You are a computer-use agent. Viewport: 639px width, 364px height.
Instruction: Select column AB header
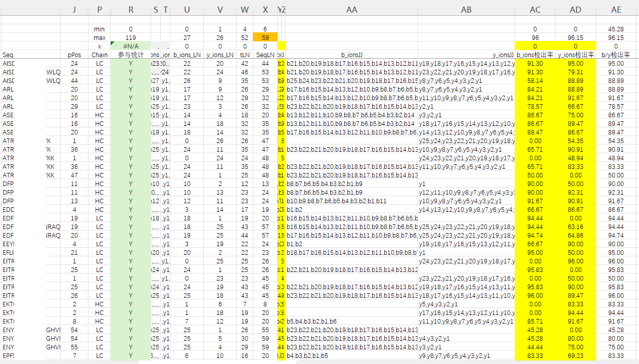pos(466,10)
